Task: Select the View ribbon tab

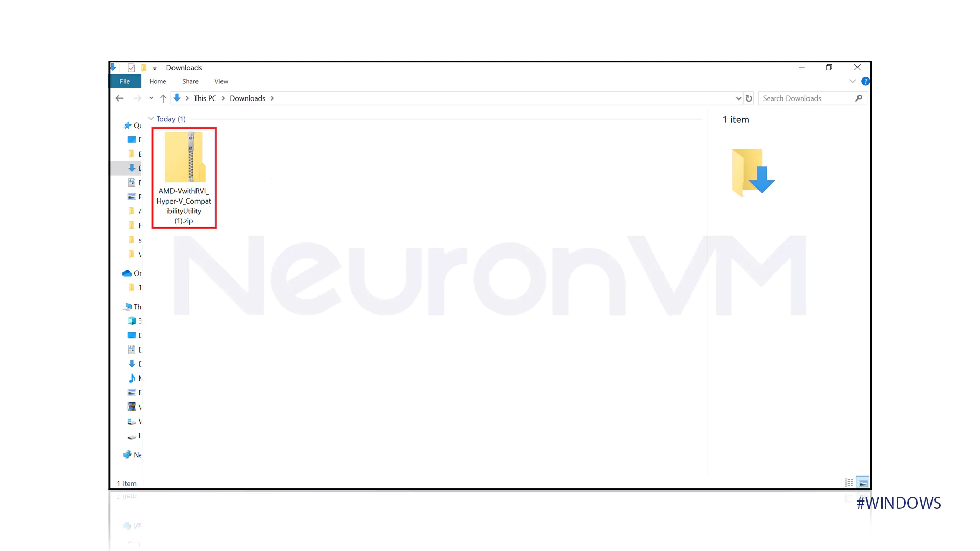Action: (221, 81)
